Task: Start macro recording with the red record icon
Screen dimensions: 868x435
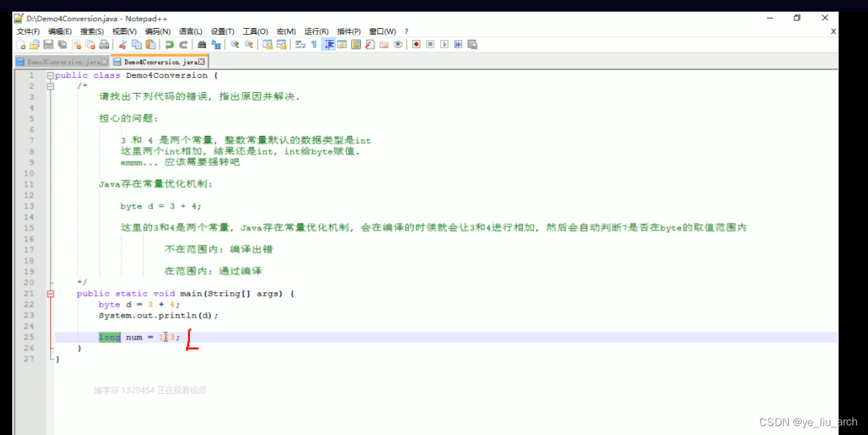Action: [416, 44]
